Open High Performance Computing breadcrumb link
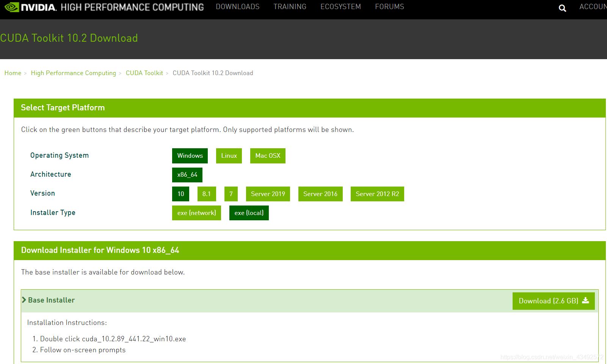607x364 pixels. pos(74,73)
